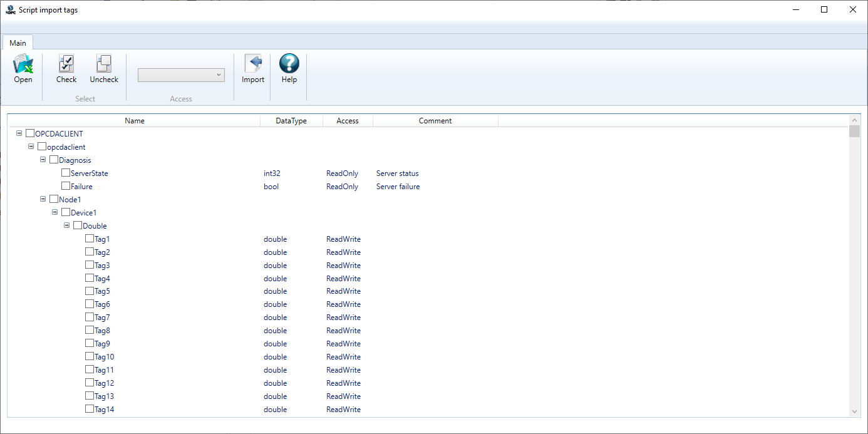Select the Tag3 checkbox
The height and width of the screenshot is (434, 868).
90,265
